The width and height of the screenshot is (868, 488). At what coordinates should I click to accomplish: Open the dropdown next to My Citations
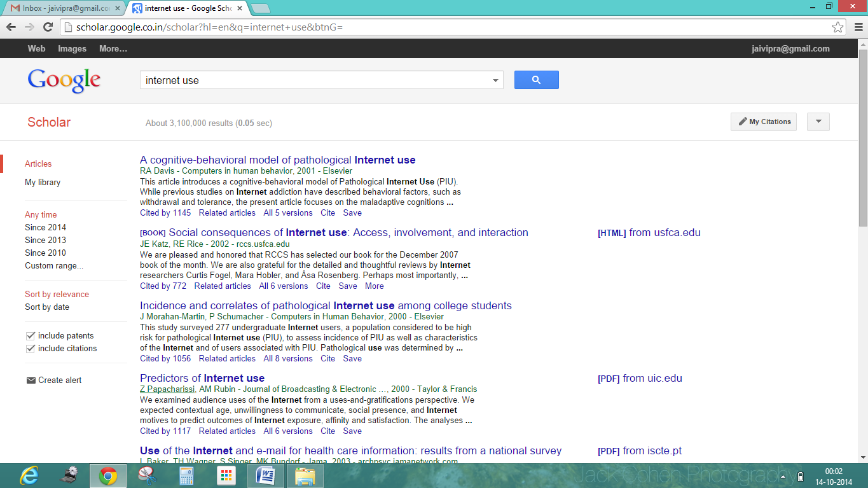818,122
